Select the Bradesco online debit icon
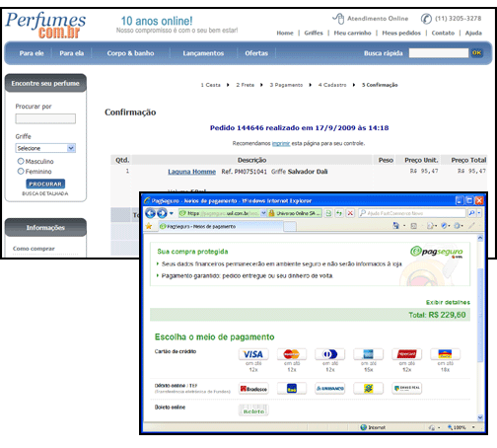The image size is (497, 448). [x=253, y=389]
